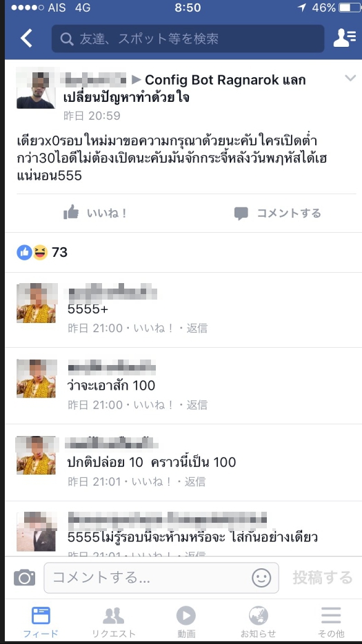Open the 動画 video tab
This screenshot has height=644, width=362.
tap(186, 621)
